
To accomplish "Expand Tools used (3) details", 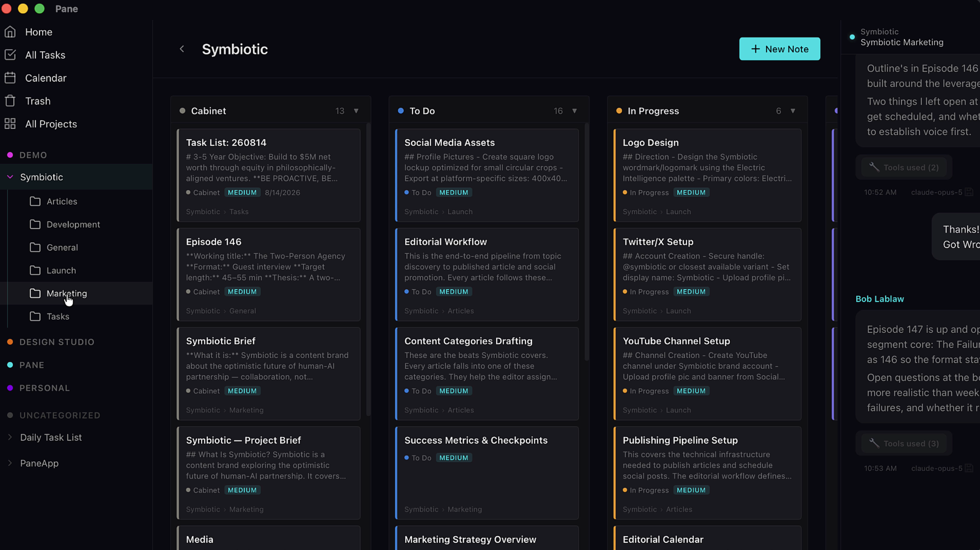I will (x=904, y=443).
